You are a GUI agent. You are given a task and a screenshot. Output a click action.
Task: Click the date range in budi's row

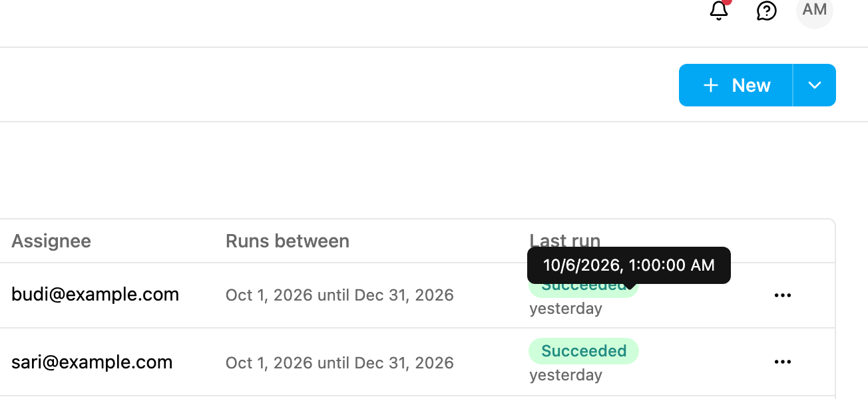pyautogui.click(x=339, y=295)
